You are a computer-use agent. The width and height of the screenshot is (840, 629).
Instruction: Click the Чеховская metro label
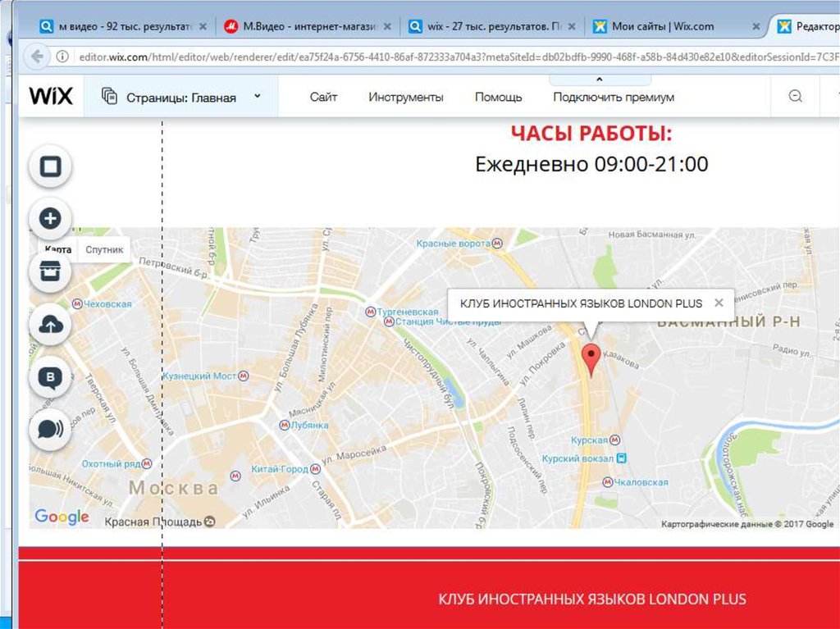tap(107, 303)
